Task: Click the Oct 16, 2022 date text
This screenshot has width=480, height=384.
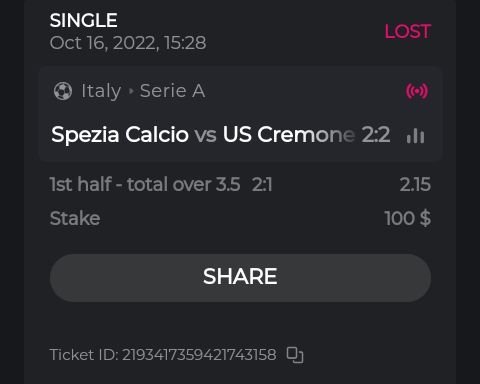Action: coord(128,43)
